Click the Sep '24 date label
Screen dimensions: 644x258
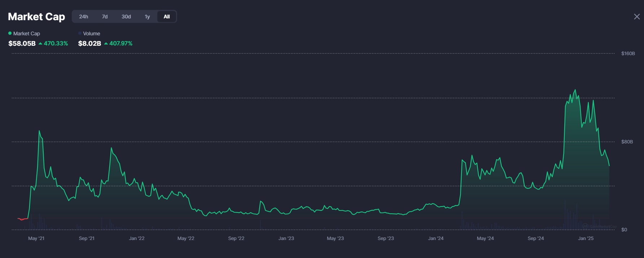(536, 238)
